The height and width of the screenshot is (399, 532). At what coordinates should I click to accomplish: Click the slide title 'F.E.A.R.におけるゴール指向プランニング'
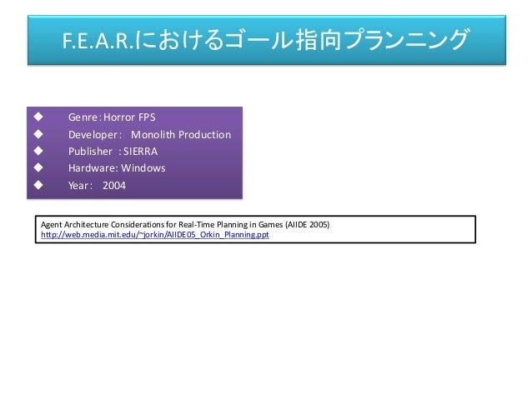(266, 40)
